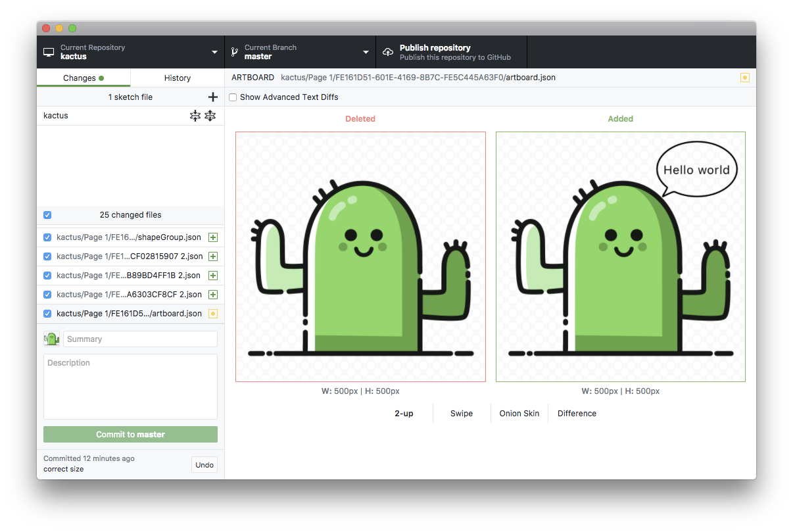Click the Summary input field
This screenshot has height=532, width=793.
140,339
